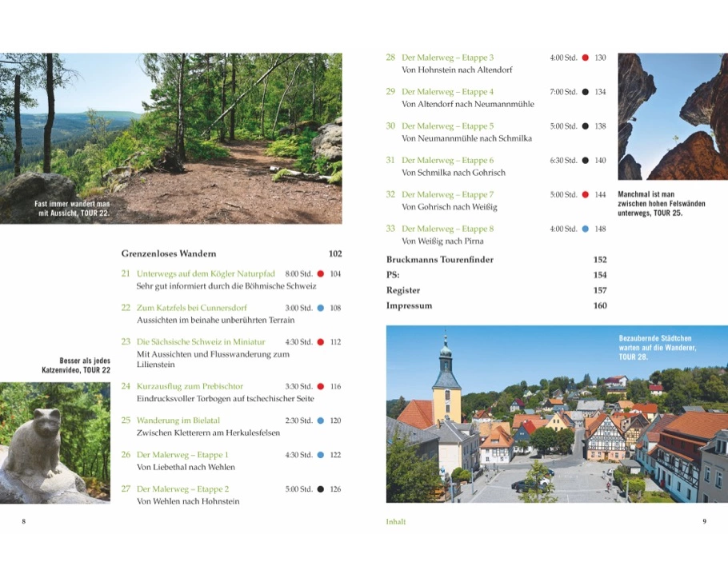Click the 'Grenzenloses Wandern' chapter heading
This screenshot has width=728, height=582.
tap(169, 253)
